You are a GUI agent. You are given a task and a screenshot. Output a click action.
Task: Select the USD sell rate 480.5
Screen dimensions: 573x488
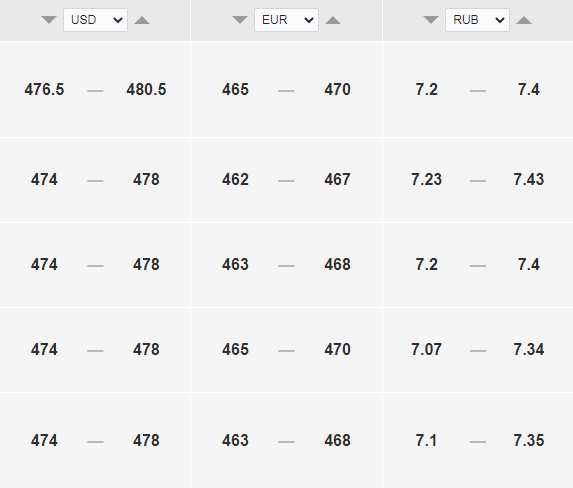pyautogui.click(x=146, y=90)
